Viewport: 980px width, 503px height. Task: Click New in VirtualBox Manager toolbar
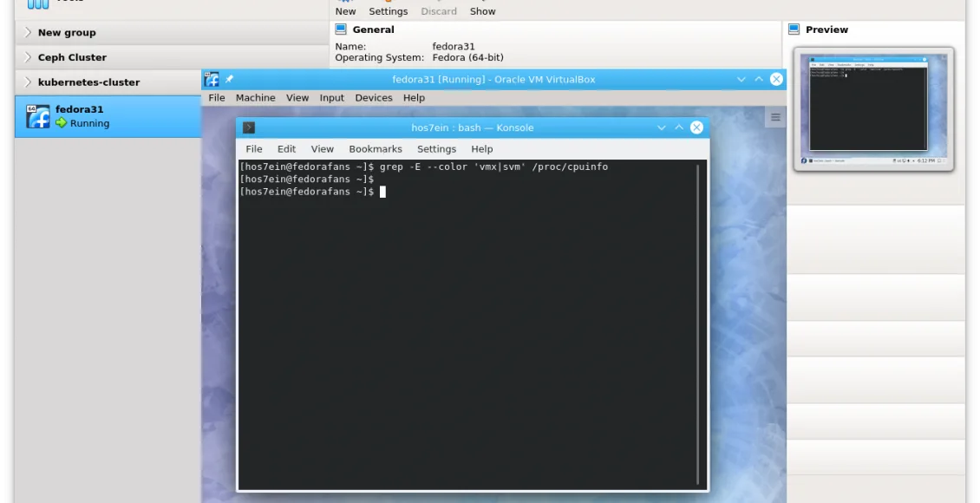[x=345, y=11]
